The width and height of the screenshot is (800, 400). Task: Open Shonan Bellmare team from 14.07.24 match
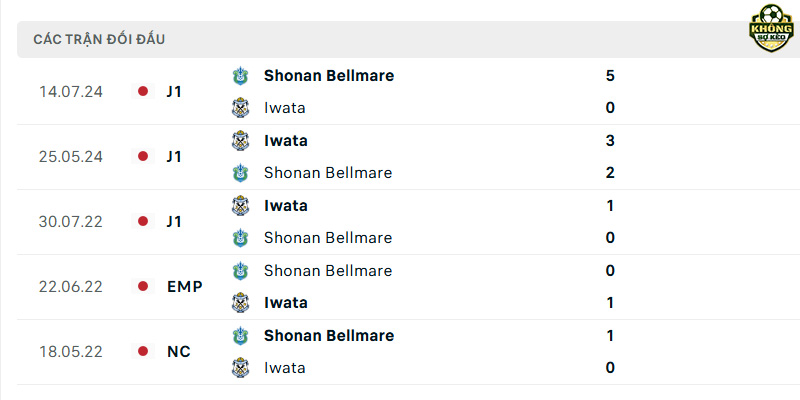[x=329, y=76]
